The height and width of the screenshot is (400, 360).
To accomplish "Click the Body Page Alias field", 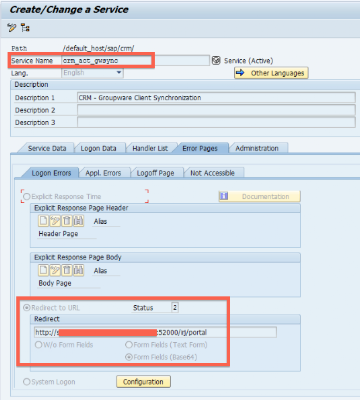I will [x=106, y=271].
